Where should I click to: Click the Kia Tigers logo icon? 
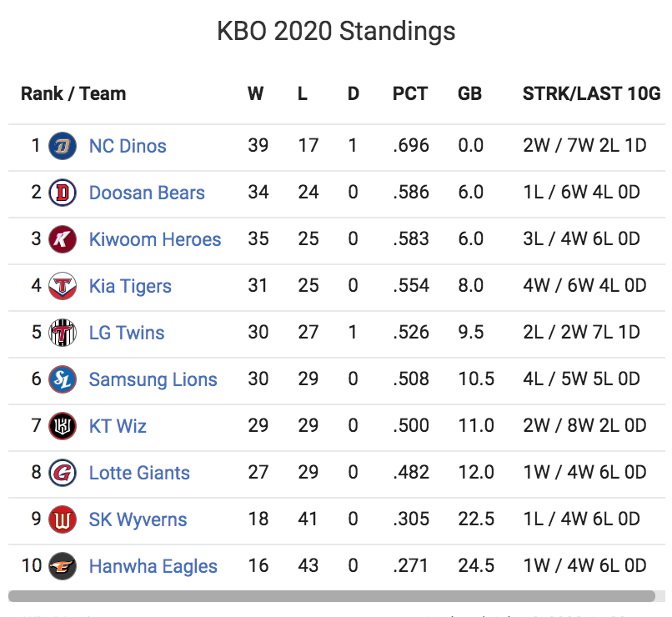(x=63, y=286)
